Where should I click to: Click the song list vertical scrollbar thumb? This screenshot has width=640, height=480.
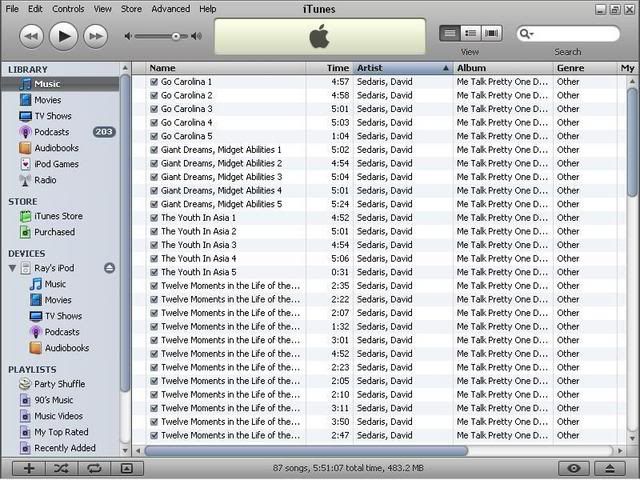(x=632, y=142)
